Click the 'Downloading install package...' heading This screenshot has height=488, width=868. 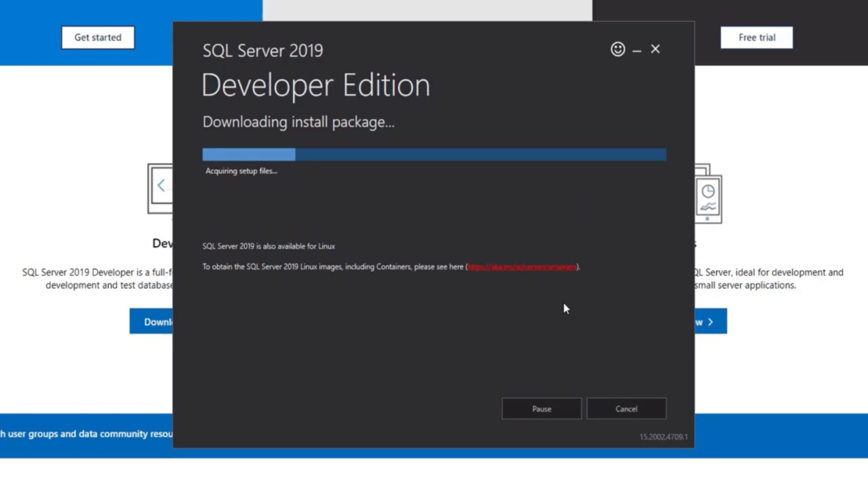pos(298,122)
